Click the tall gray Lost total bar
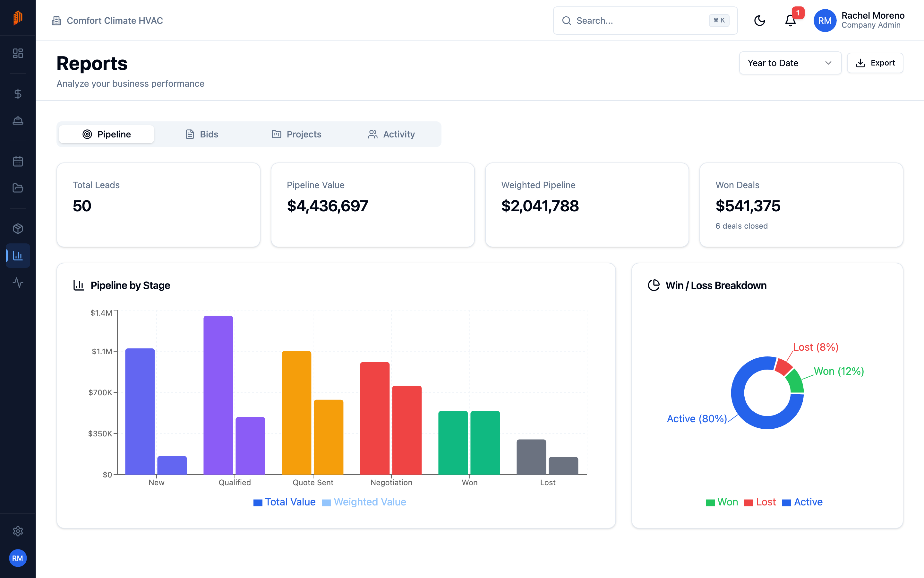The width and height of the screenshot is (924, 578). click(x=531, y=457)
